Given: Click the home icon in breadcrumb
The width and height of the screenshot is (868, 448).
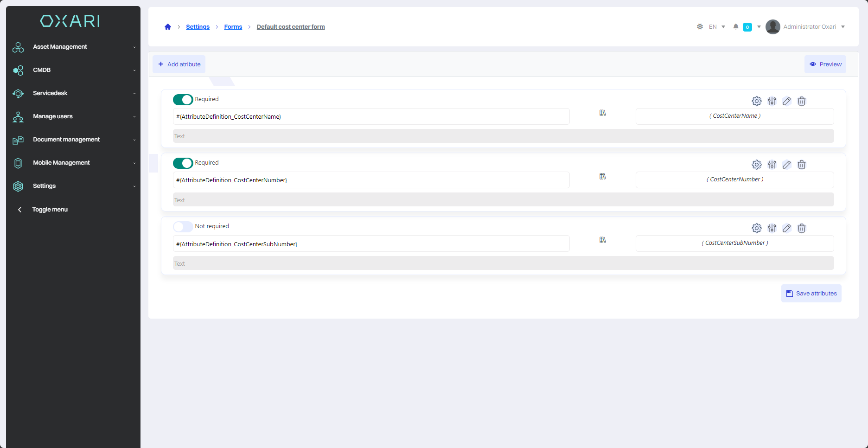Looking at the screenshot, I should 168,27.
